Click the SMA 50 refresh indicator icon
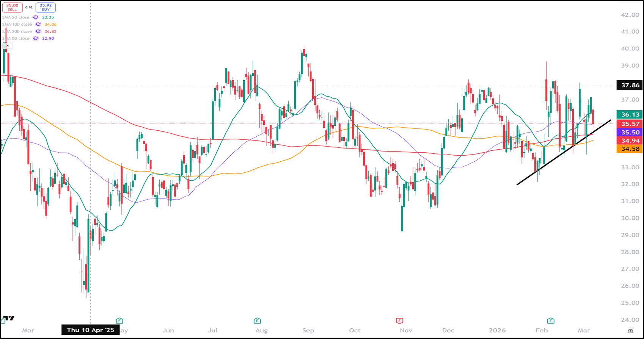The height and width of the screenshot is (339, 644). [x=36, y=38]
